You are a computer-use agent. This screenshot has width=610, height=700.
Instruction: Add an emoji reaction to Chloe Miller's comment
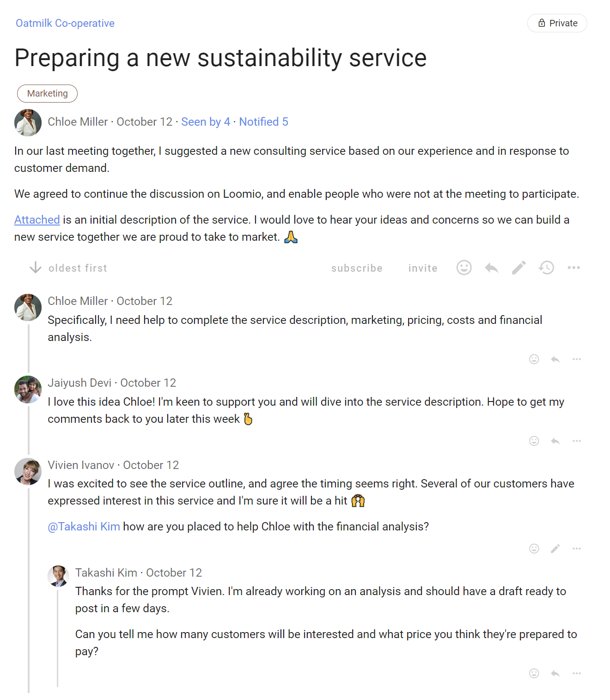534,359
